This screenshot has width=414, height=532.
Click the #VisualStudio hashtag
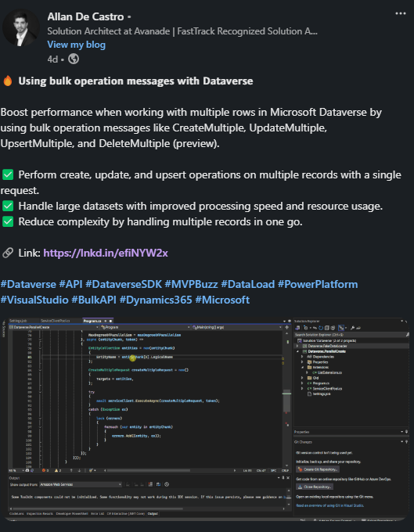click(34, 300)
